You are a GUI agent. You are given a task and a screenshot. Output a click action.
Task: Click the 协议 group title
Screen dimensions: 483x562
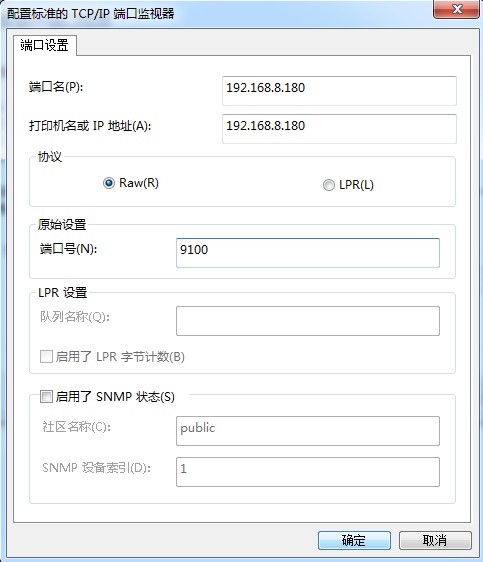(x=50, y=157)
